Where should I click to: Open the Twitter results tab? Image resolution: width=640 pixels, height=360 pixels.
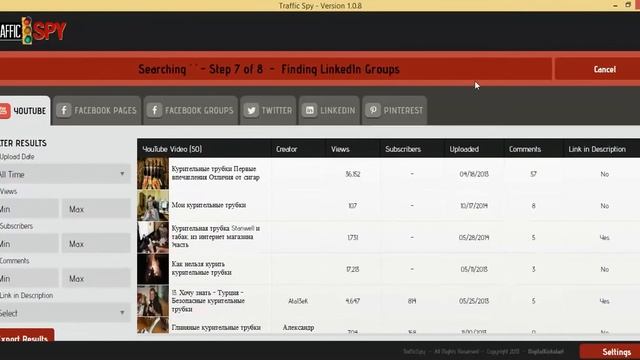click(268, 110)
